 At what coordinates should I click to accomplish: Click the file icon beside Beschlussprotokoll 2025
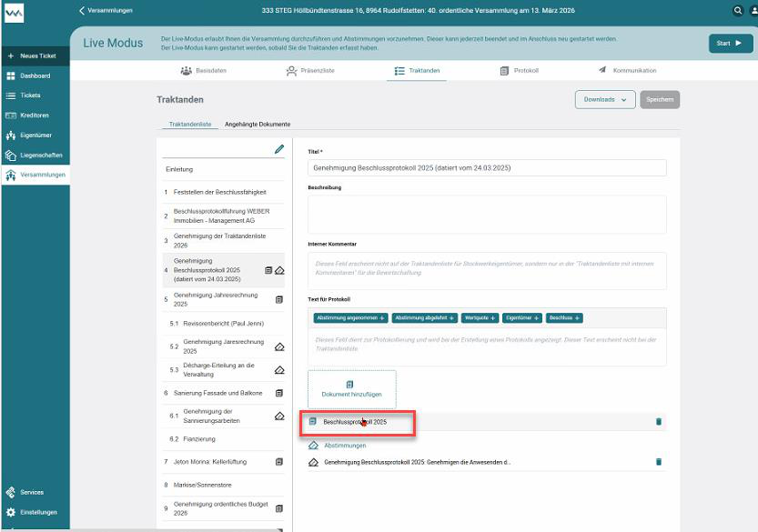[313, 421]
